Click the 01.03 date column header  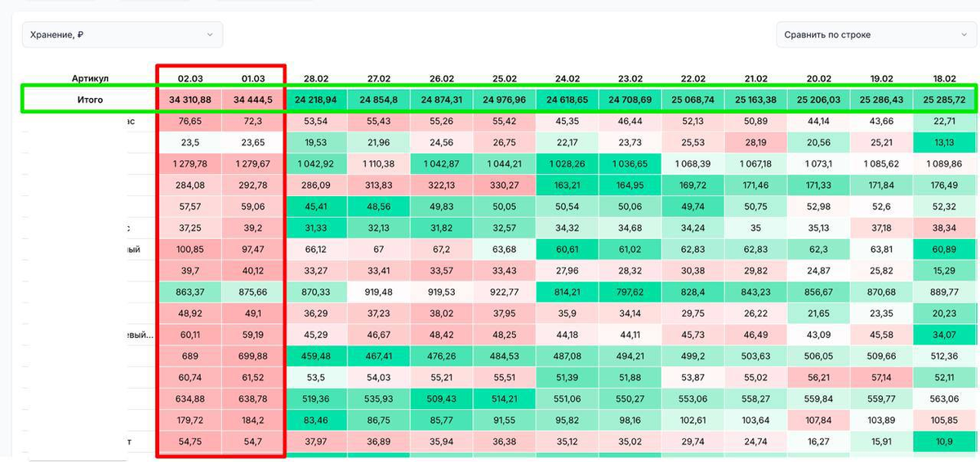tap(253, 78)
